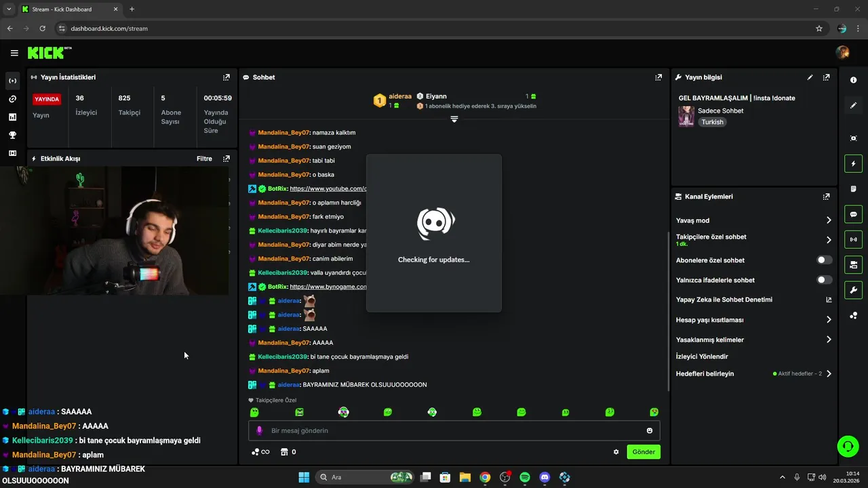Insert the first green emote in emote row
This screenshot has width=868, height=488.
[254, 412]
